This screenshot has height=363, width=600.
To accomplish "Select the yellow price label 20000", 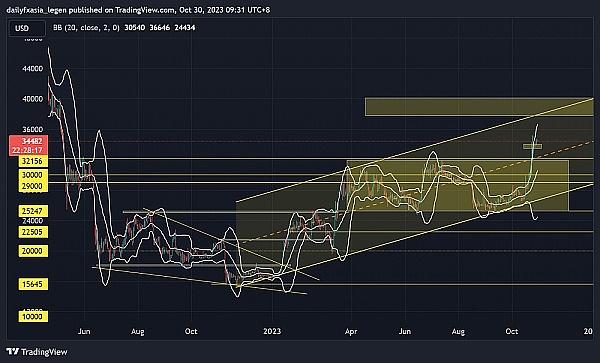I will click(33, 251).
